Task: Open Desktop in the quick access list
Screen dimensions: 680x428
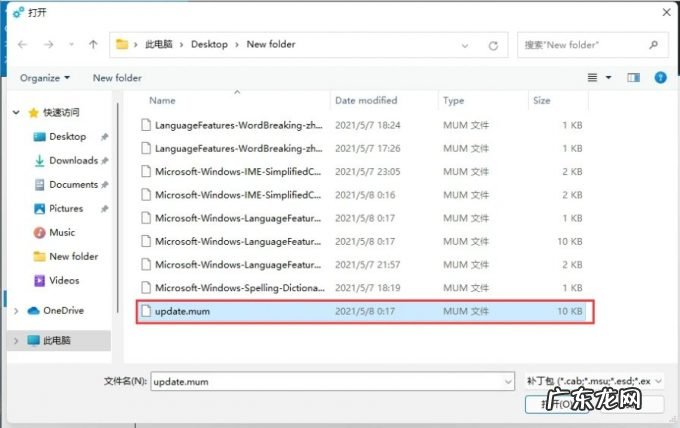Action: click(x=68, y=137)
